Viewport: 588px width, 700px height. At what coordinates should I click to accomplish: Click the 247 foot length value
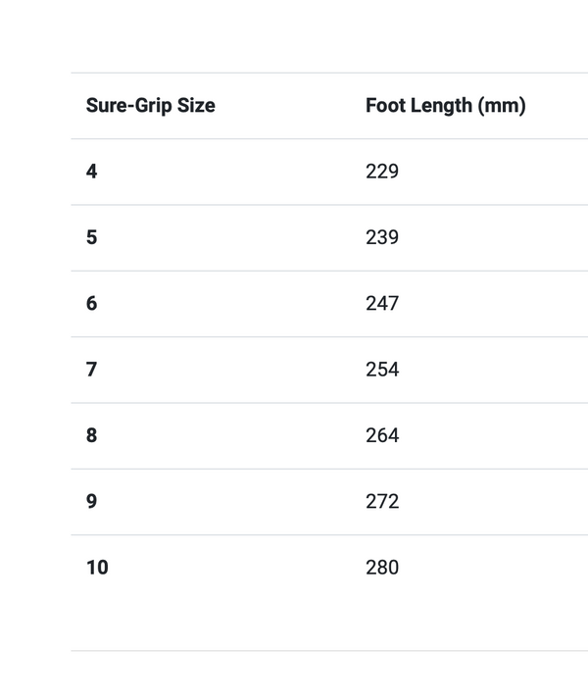[382, 303]
